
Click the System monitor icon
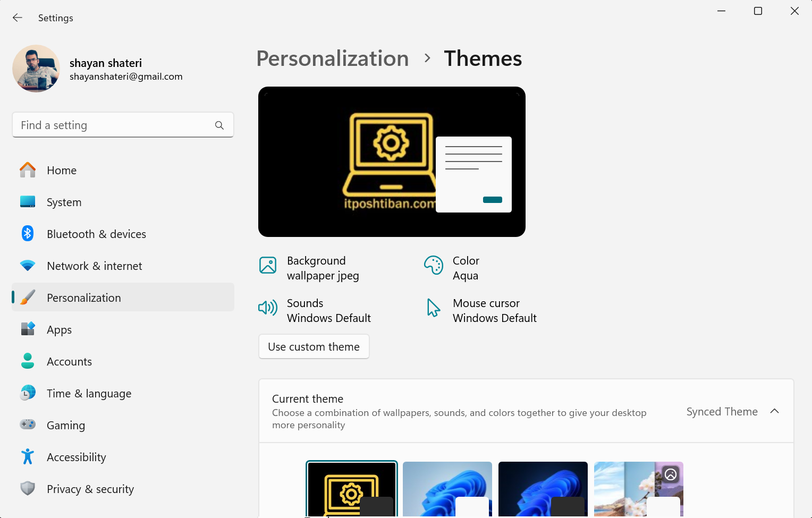[28, 202]
